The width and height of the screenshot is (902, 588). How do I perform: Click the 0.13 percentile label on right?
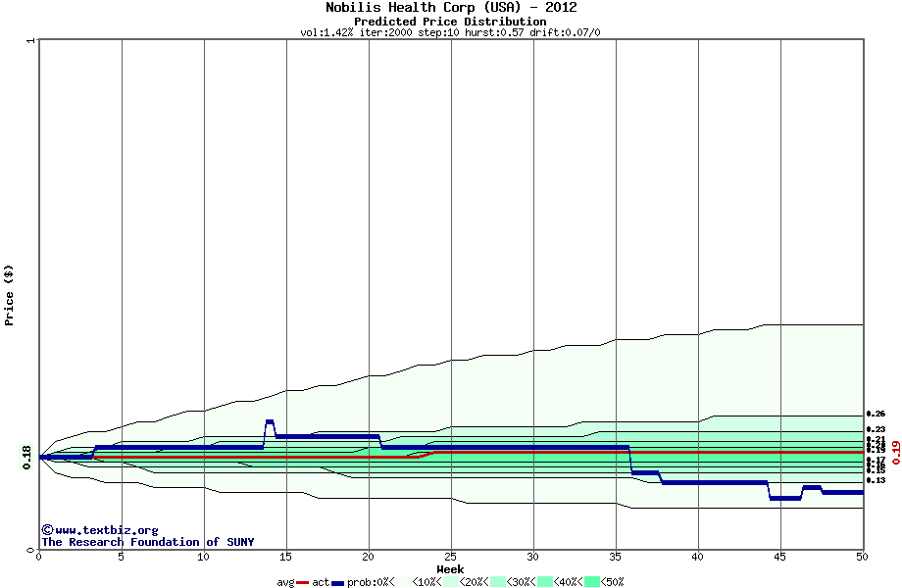pos(876,480)
